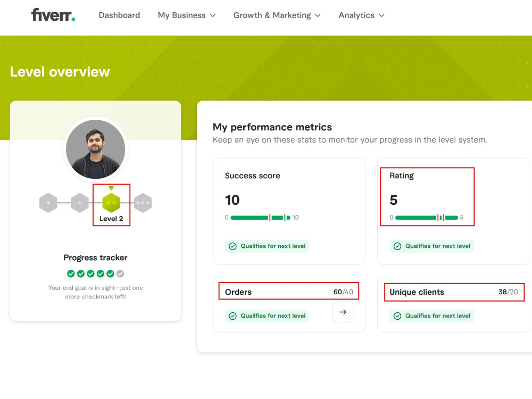Click the Success score card title

tap(252, 176)
